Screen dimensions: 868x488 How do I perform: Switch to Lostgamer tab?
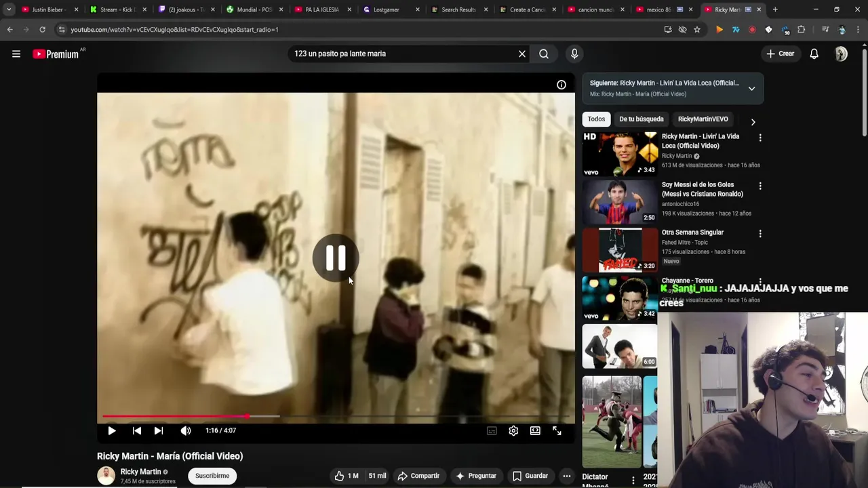point(391,9)
